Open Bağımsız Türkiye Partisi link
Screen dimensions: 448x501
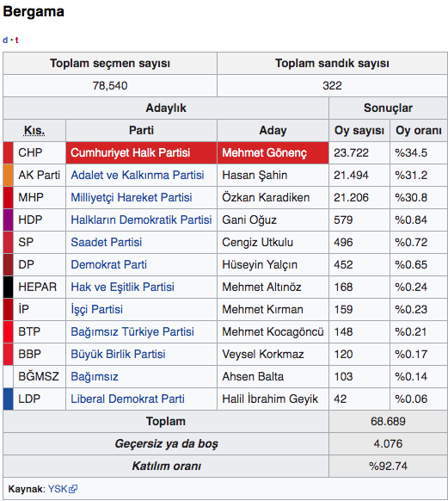[132, 331]
